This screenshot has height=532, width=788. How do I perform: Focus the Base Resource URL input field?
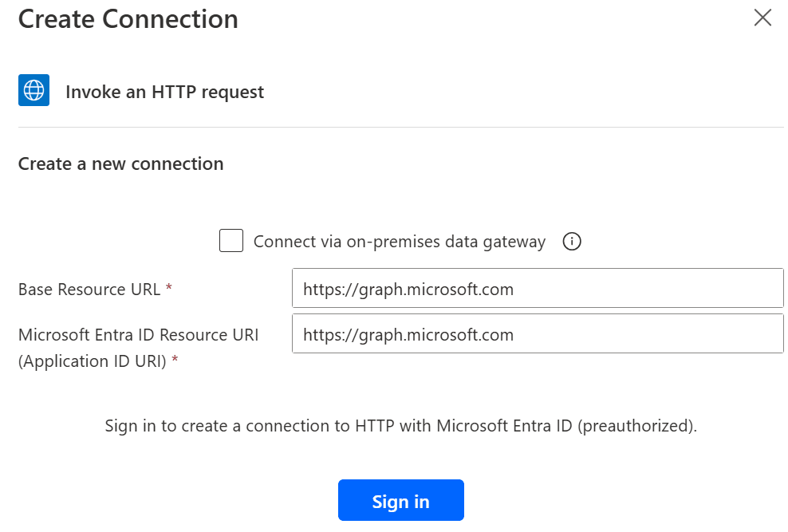(x=538, y=289)
